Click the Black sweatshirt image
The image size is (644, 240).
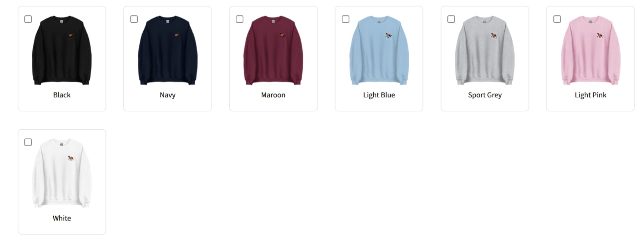click(x=62, y=50)
